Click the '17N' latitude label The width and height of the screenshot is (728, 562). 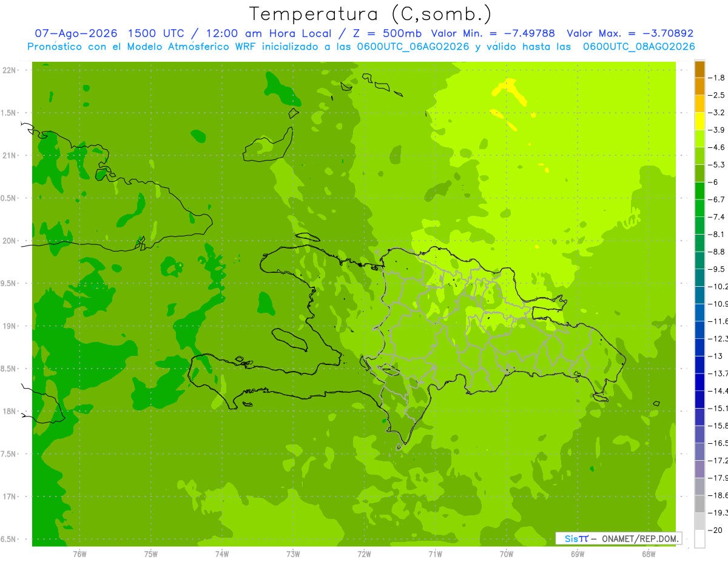click(x=9, y=497)
